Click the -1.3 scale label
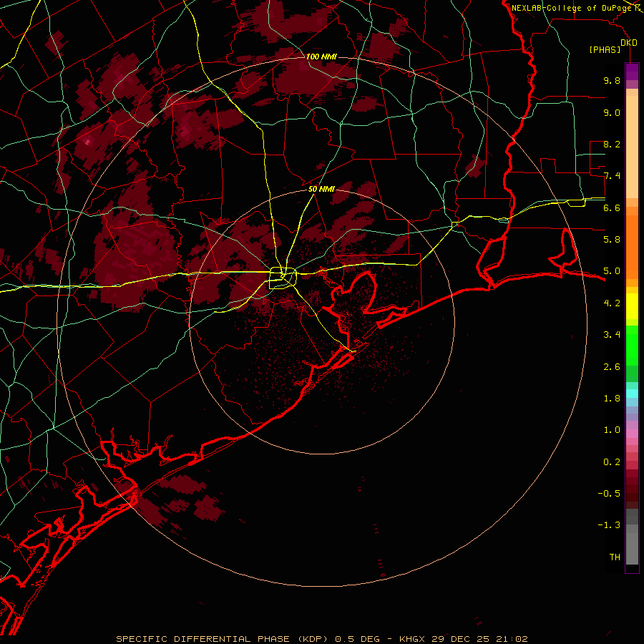Screen dimensions: 644x644 coord(609,525)
